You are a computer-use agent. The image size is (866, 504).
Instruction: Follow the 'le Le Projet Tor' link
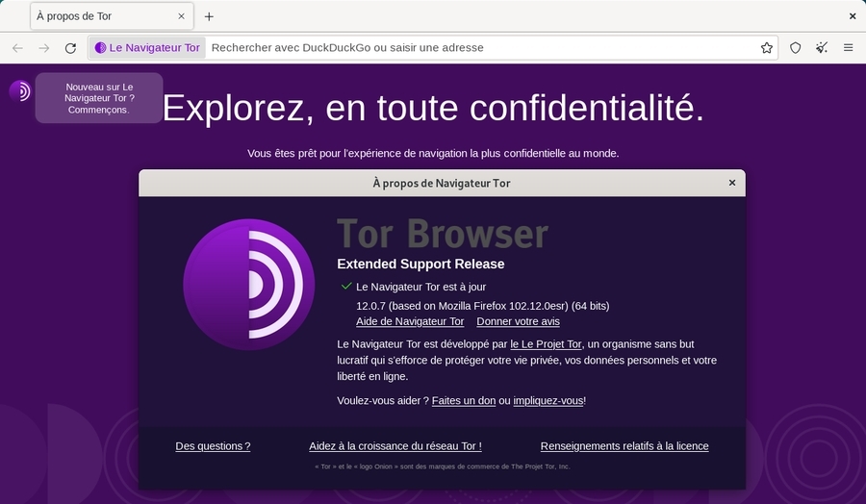[546, 344]
